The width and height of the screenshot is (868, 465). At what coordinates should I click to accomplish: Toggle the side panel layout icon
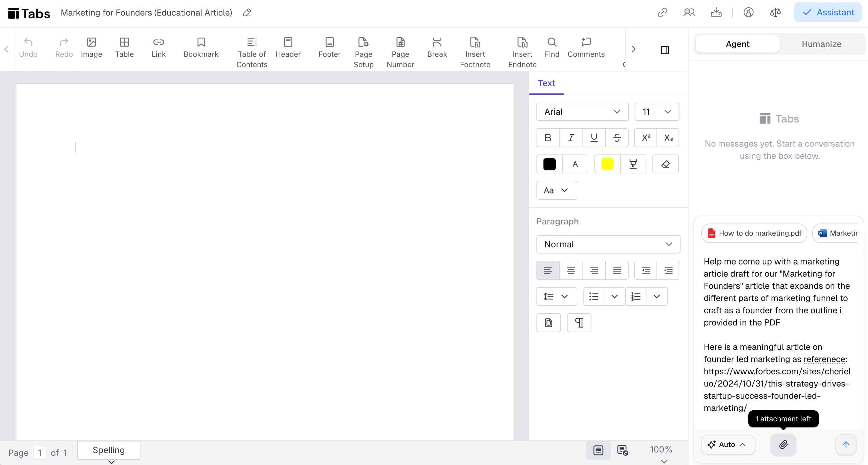tap(664, 50)
